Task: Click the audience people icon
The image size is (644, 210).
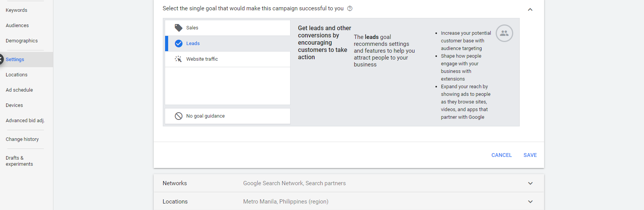Action: [504, 34]
